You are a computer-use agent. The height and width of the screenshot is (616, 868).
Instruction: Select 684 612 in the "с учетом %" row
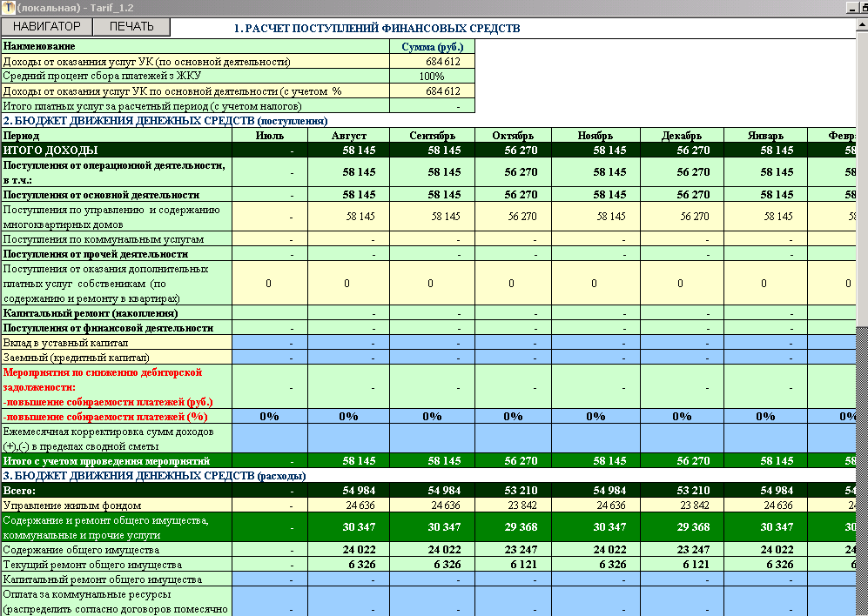433,91
